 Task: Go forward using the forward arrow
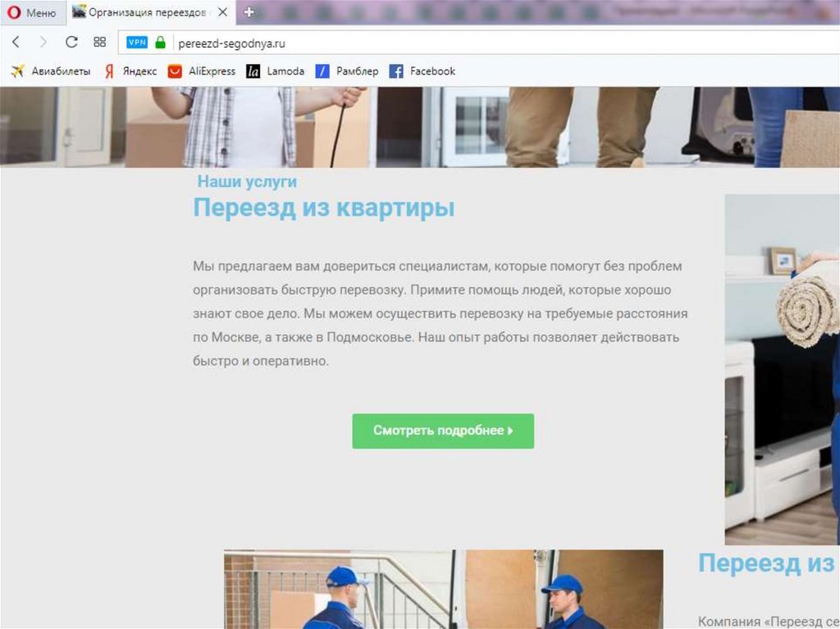43,43
